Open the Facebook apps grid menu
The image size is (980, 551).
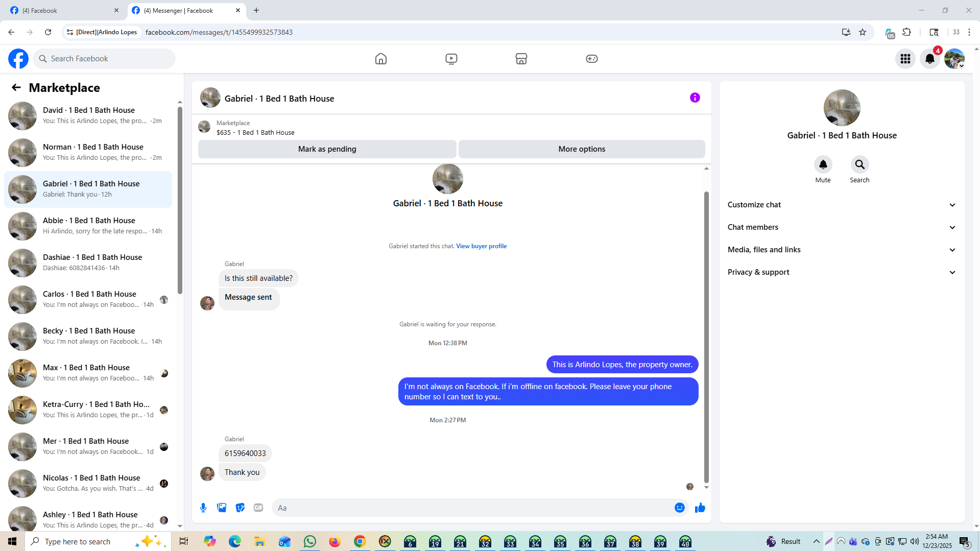pos(905,59)
